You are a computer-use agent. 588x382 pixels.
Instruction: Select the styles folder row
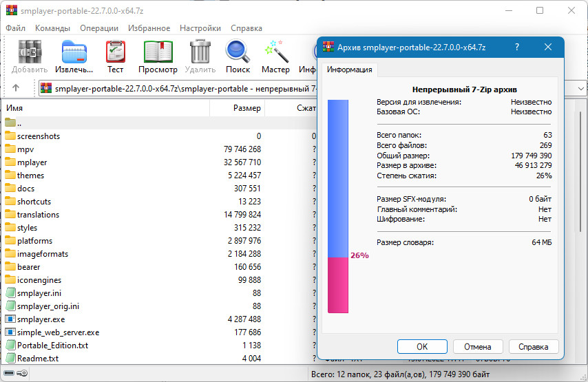159,228
